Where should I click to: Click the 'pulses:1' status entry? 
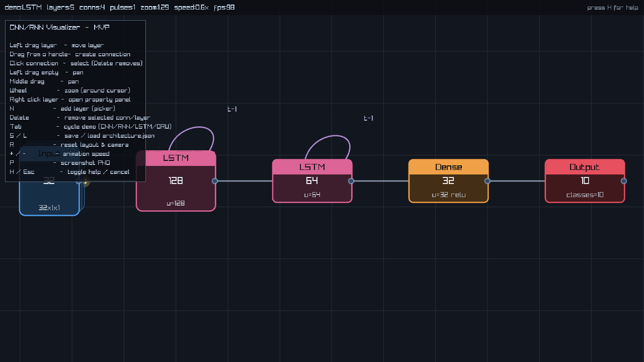click(123, 8)
